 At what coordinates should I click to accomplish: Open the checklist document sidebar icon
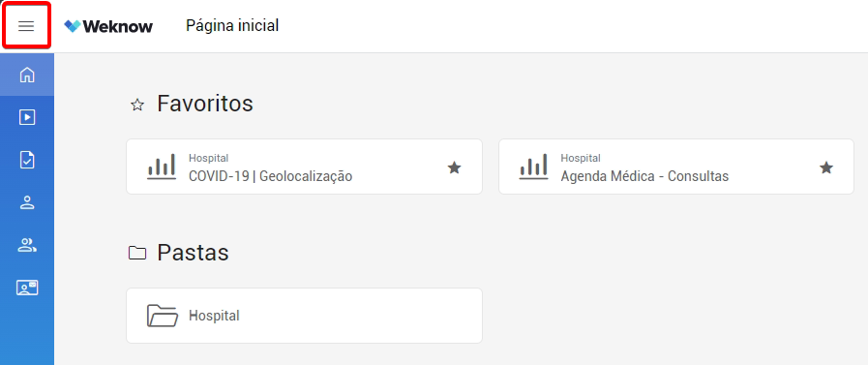[26, 160]
